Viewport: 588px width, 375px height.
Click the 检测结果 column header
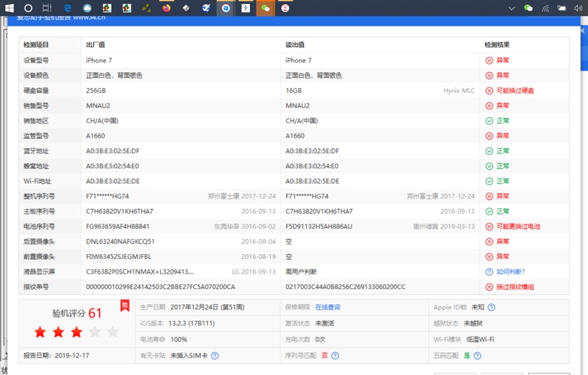tap(497, 44)
